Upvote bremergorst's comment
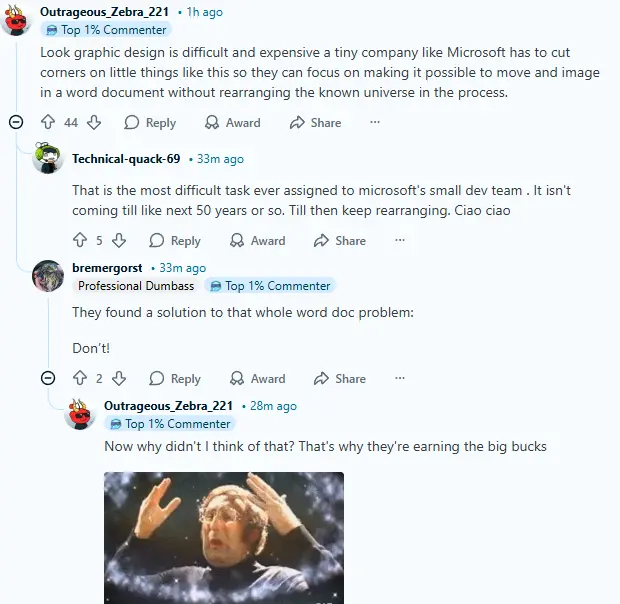620x604 pixels. tap(80, 378)
